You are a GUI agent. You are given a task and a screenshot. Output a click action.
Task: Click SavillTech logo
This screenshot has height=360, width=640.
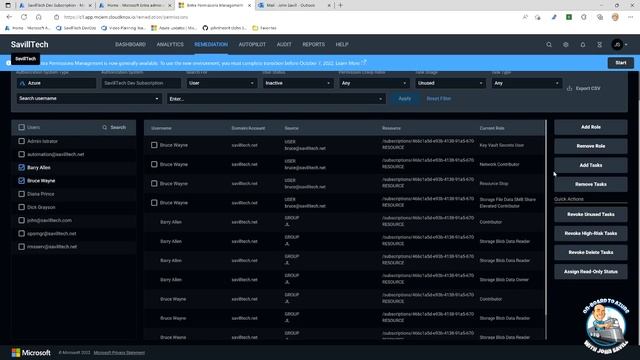29,44
